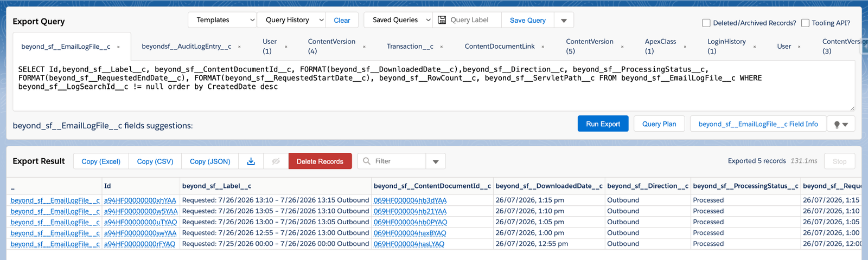
Task: Close the ContentVersion (4) query tab
Action: point(364,47)
